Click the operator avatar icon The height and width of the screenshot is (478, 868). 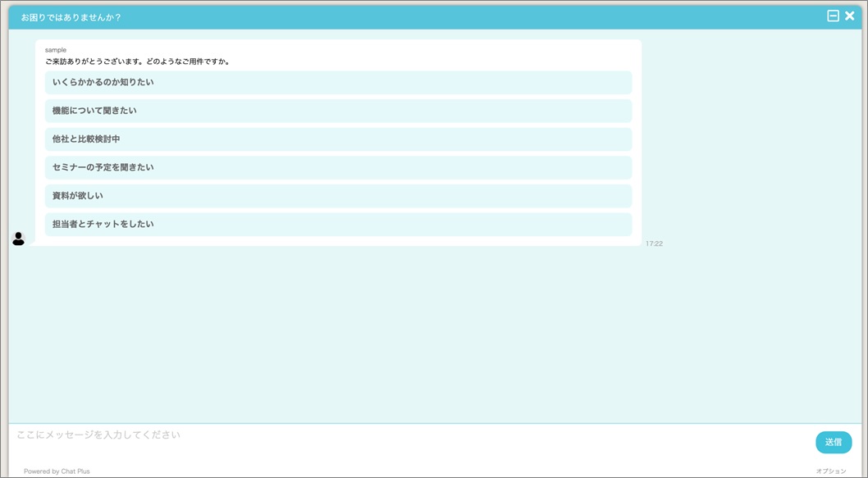point(18,239)
